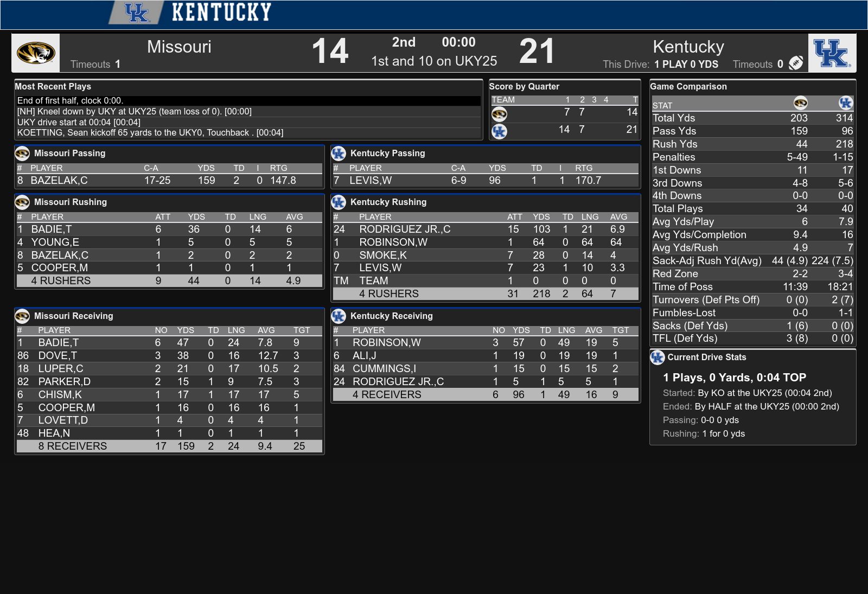Click the Kentucky UK logo beside scoreboard

[832, 53]
